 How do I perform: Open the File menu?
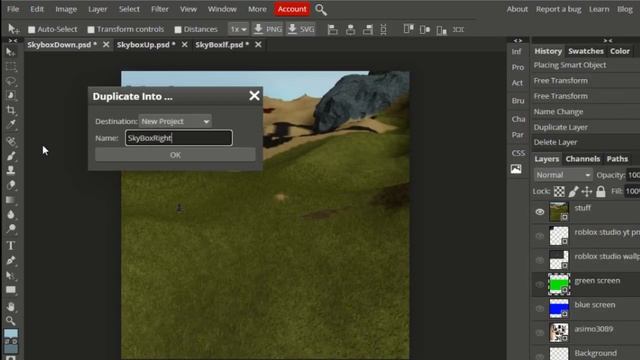pos(13,9)
